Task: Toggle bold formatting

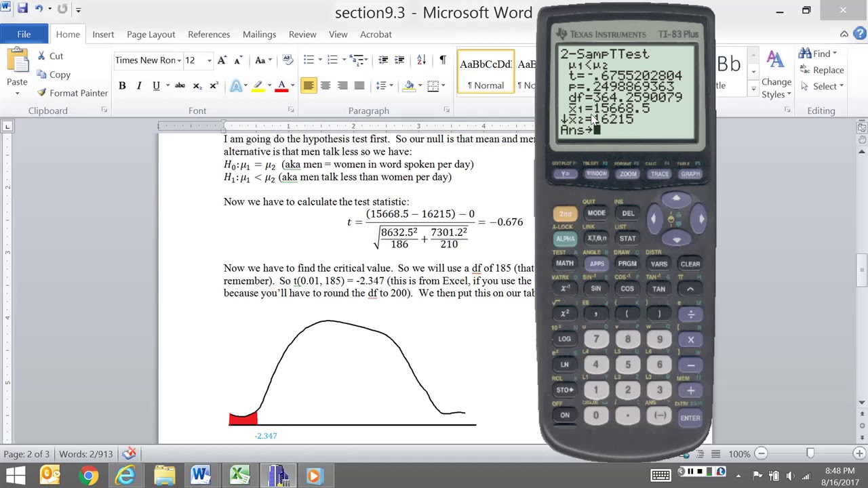Action: (x=122, y=85)
